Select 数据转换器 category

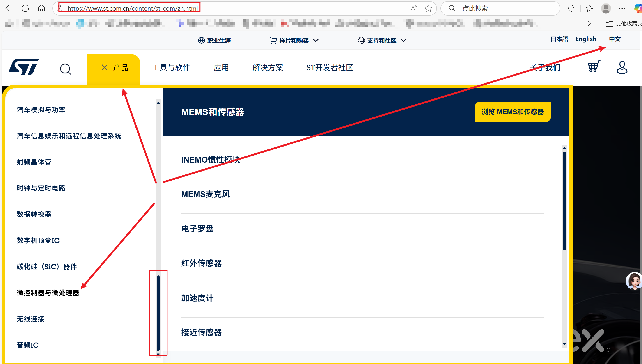[34, 214]
